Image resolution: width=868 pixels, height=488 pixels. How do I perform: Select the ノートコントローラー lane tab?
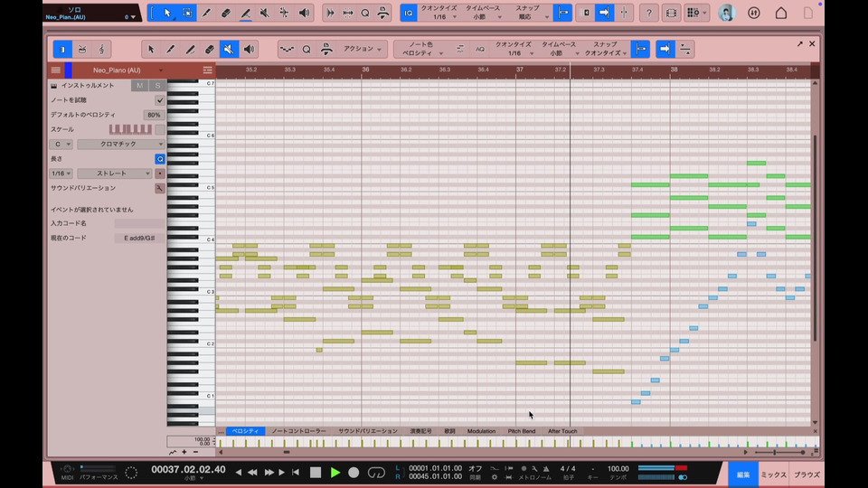coord(298,431)
